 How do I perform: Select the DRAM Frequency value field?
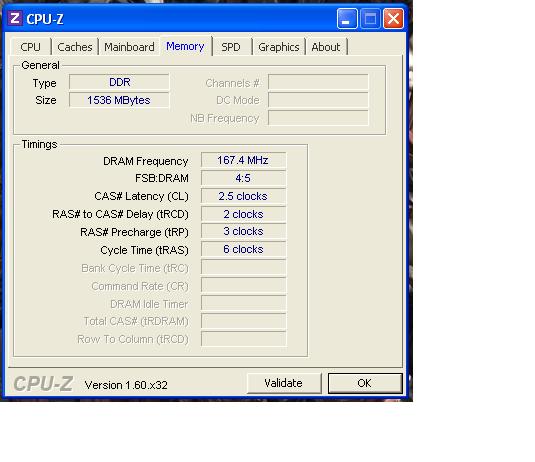pyautogui.click(x=243, y=160)
